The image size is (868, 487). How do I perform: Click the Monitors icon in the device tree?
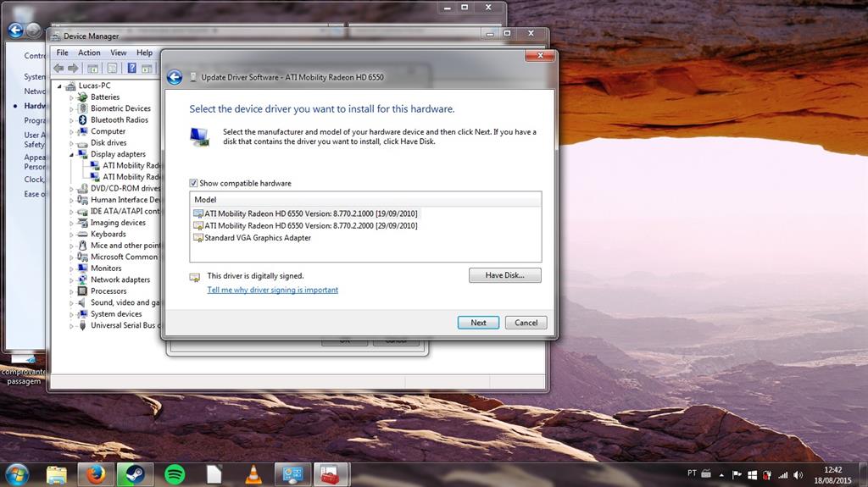[82, 268]
